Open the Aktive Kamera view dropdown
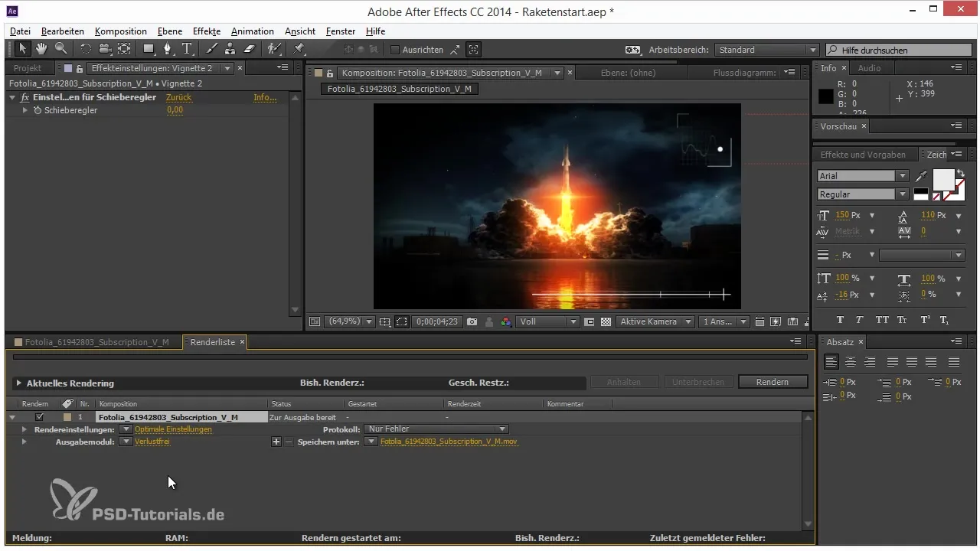Image resolution: width=980 pixels, height=551 pixels. coord(655,322)
